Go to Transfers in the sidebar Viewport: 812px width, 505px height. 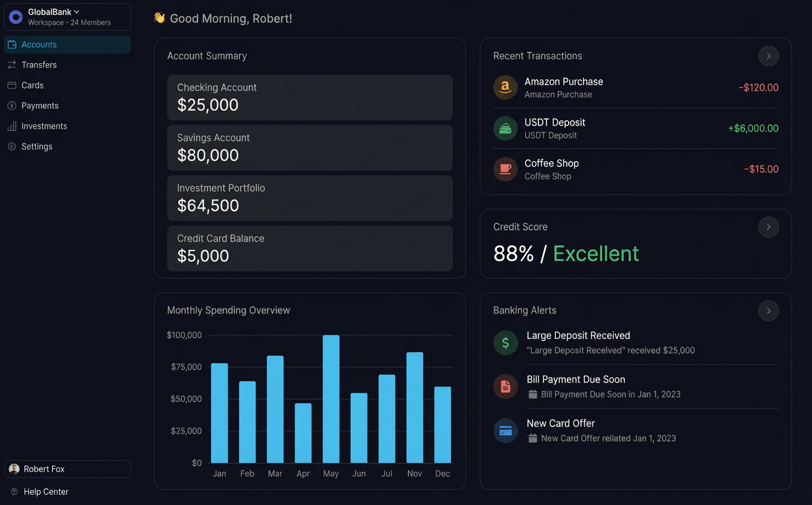tap(39, 65)
